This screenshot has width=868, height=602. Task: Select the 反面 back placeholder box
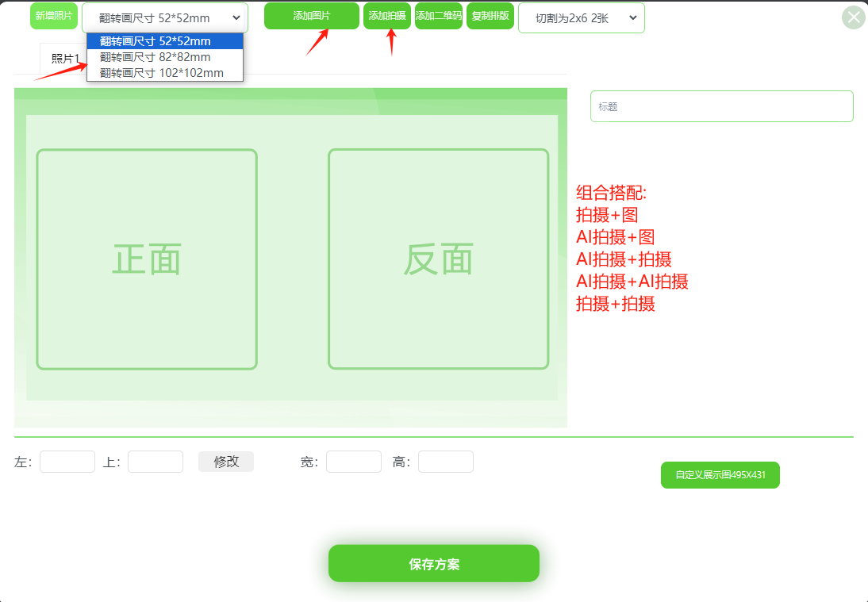click(439, 259)
